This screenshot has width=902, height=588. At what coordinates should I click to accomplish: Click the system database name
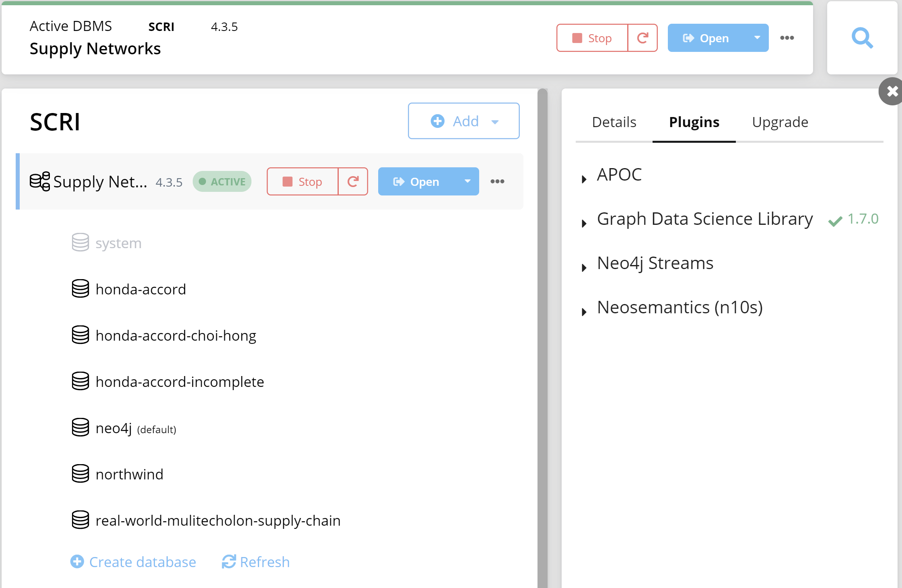point(118,243)
